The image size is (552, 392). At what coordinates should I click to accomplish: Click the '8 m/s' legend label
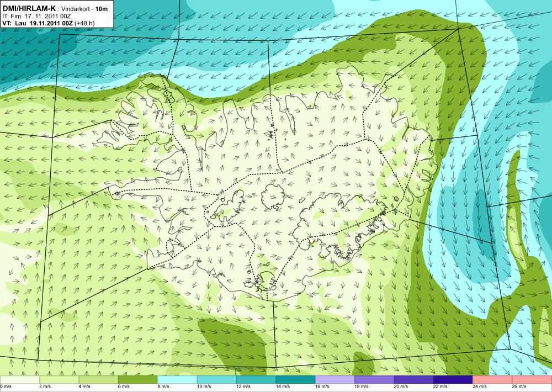pos(163,386)
